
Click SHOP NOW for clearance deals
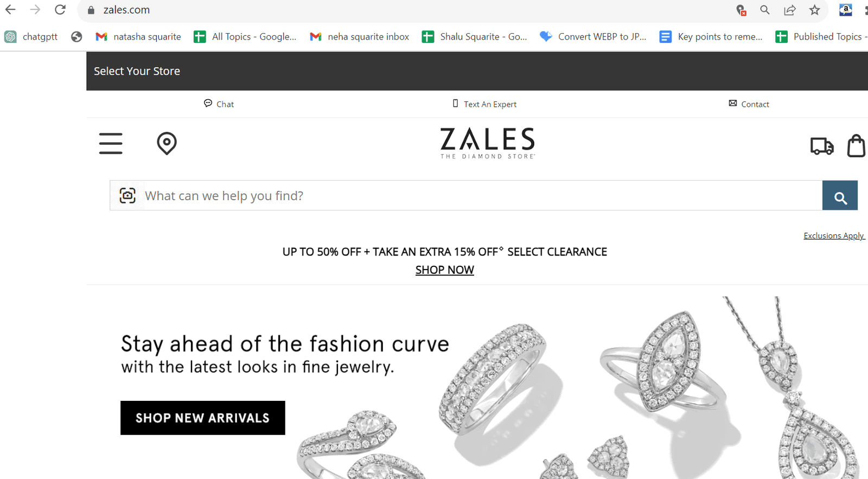(x=444, y=270)
